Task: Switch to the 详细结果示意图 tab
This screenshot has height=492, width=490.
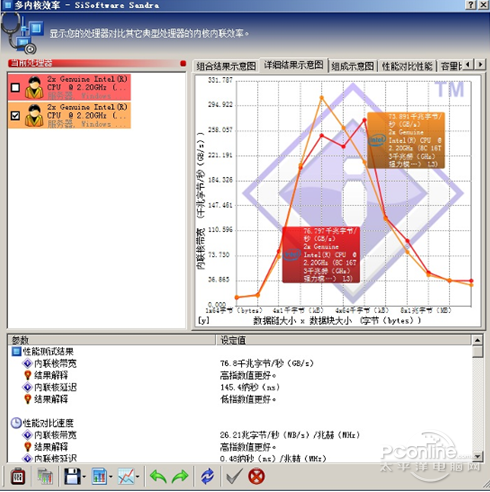Action: [293, 65]
